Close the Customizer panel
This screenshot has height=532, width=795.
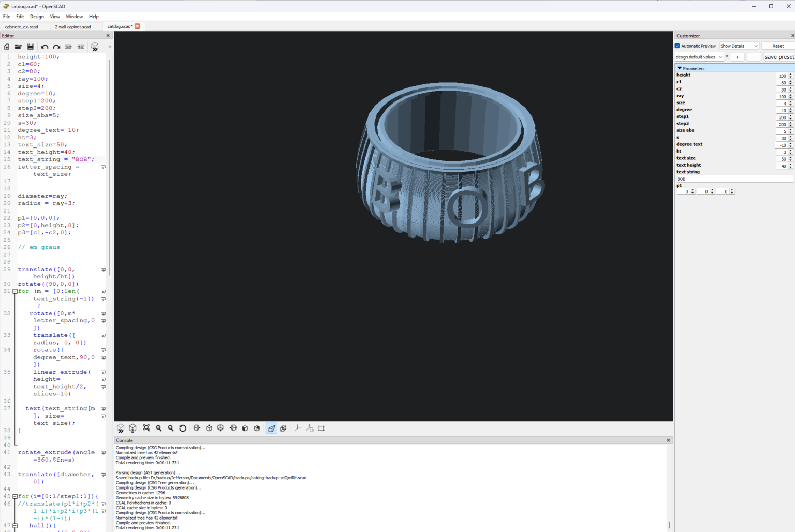point(792,36)
